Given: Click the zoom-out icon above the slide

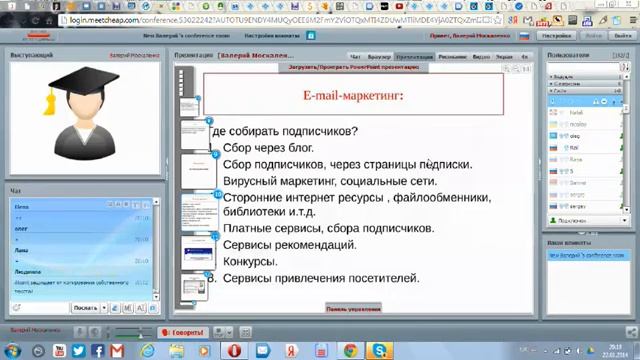Looking at the screenshot, I should (x=516, y=69).
